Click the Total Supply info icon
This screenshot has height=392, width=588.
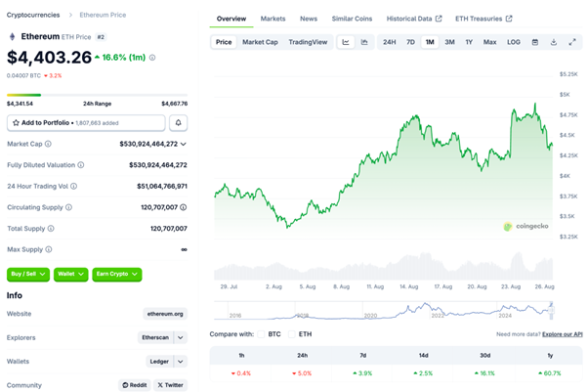click(x=51, y=229)
